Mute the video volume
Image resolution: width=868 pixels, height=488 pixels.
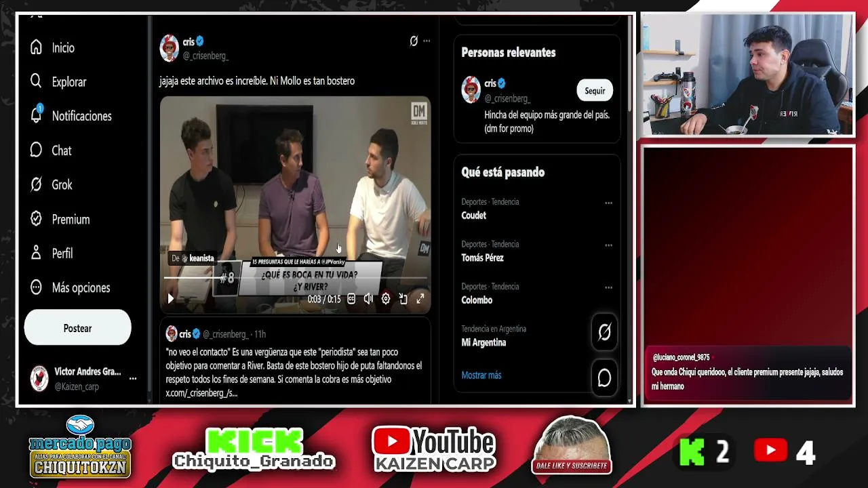click(368, 299)
